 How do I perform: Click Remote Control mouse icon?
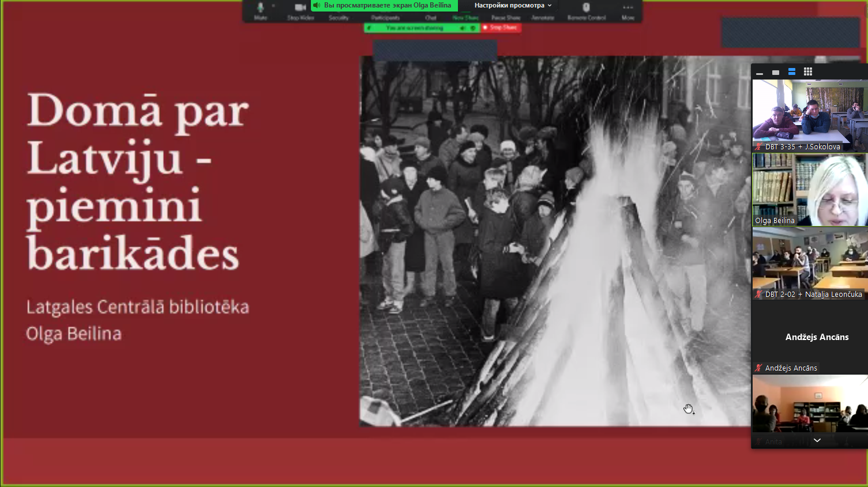coord(586,10)
